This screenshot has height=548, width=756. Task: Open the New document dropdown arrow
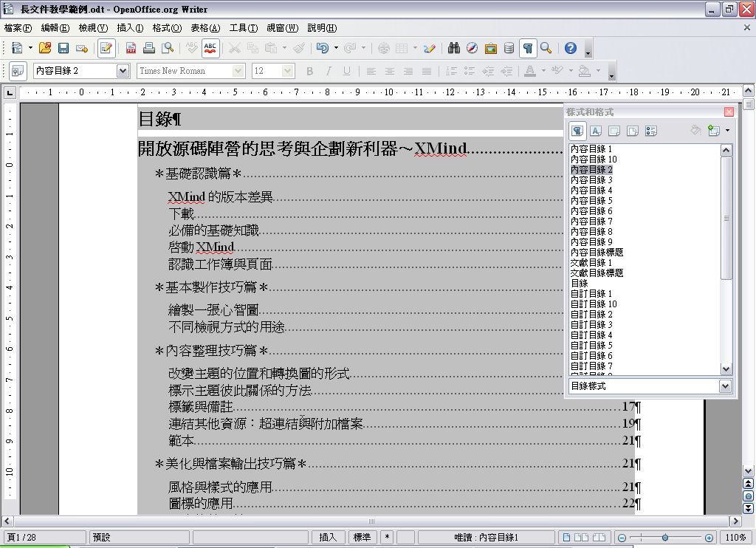pos(30,48)
